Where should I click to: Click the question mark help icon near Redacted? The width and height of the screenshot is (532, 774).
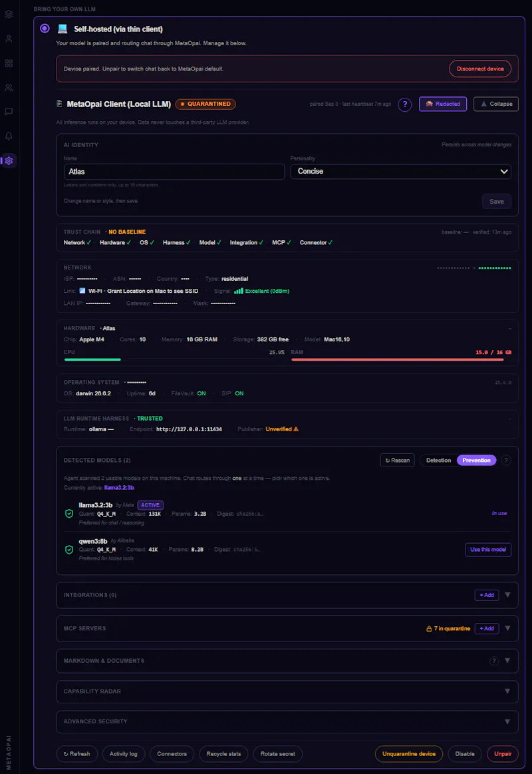click(x=405, y=104)
